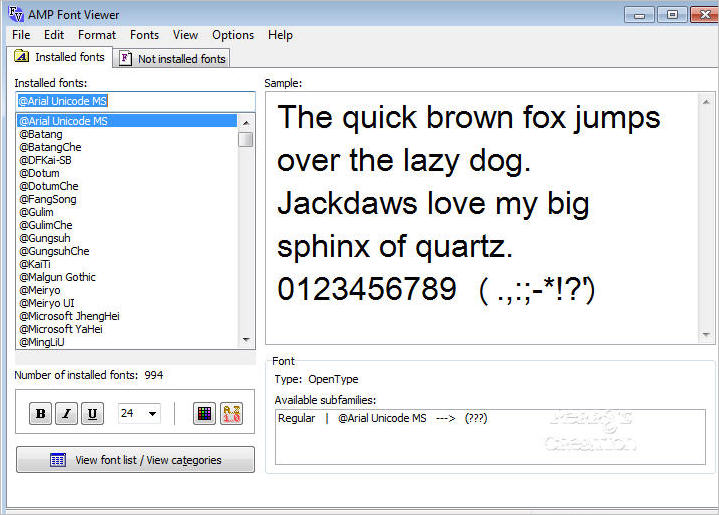Screen dimensions: 719x515
Task: Select the Regular subfamily entry
Action: tap(296, 418)
